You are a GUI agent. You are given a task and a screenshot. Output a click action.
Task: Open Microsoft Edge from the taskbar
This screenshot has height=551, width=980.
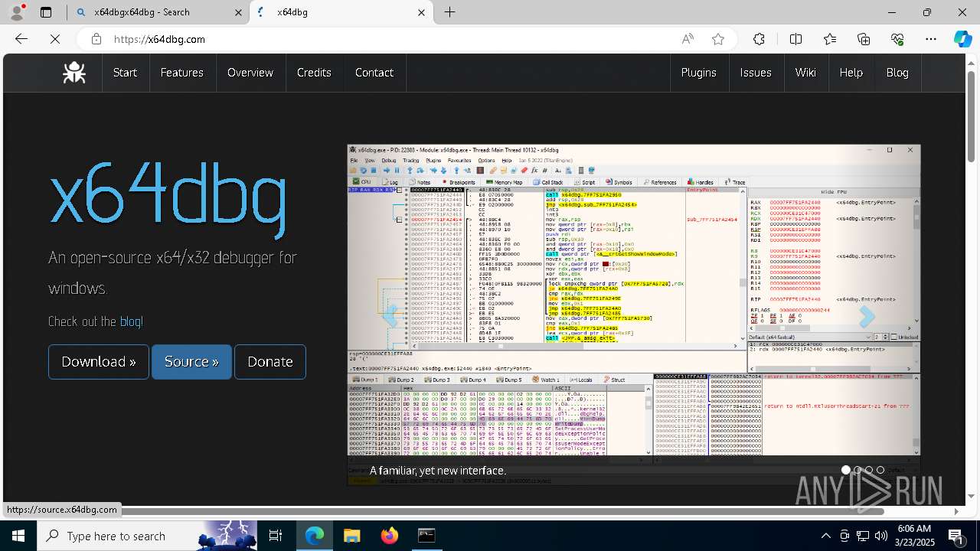coord(315,536)
